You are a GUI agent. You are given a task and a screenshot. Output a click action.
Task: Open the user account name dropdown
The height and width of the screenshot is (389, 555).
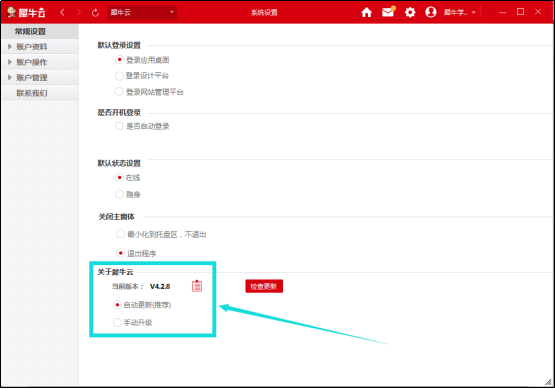(460, 13)
